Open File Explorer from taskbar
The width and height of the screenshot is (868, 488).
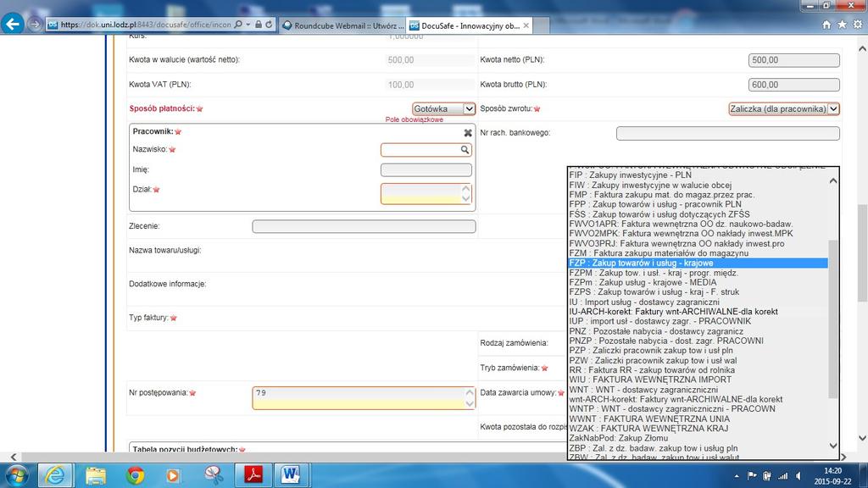coord(95,475)
